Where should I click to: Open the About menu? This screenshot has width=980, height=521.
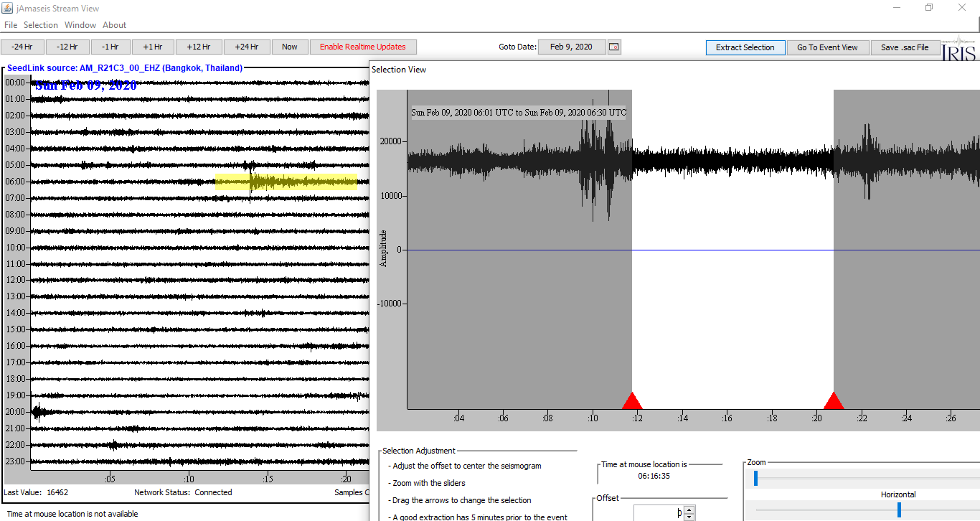coord(115,25)
